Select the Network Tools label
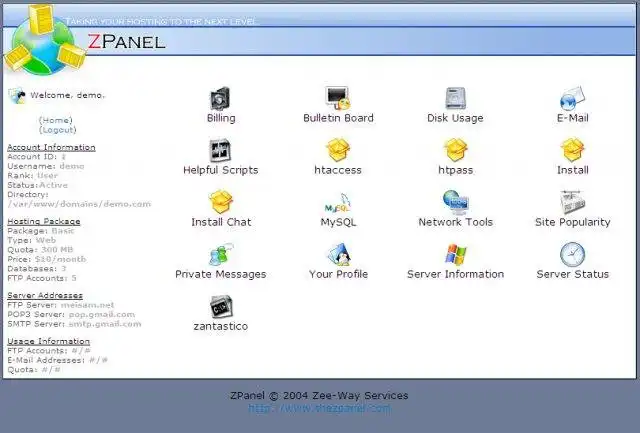This screenshot has width=640, height=433. [456, 222]
